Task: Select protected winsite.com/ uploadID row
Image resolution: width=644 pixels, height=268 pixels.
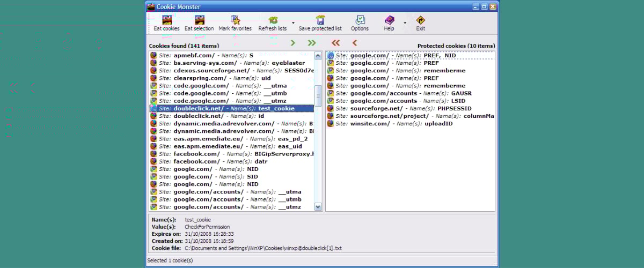Action: [411, 123]
